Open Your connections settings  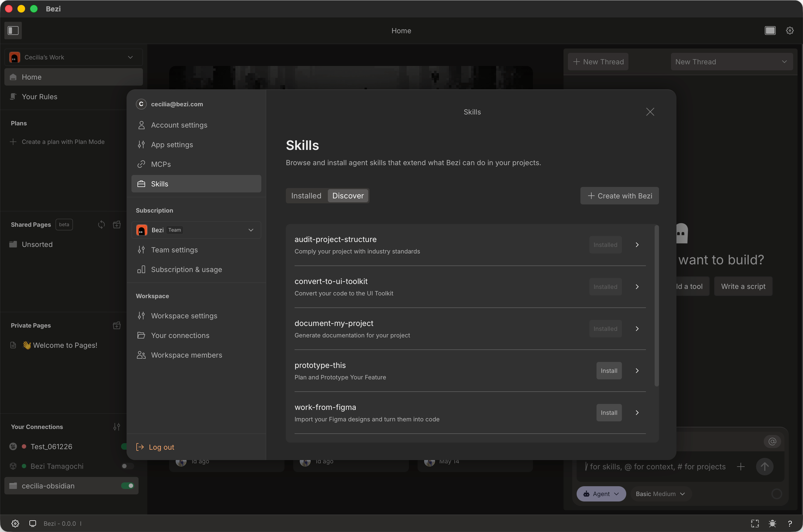pyautogui.click(x=196, y=335)
